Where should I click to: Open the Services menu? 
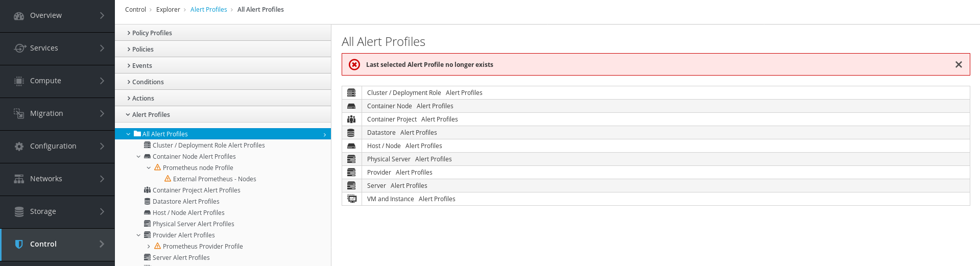(x=57, y=49)
